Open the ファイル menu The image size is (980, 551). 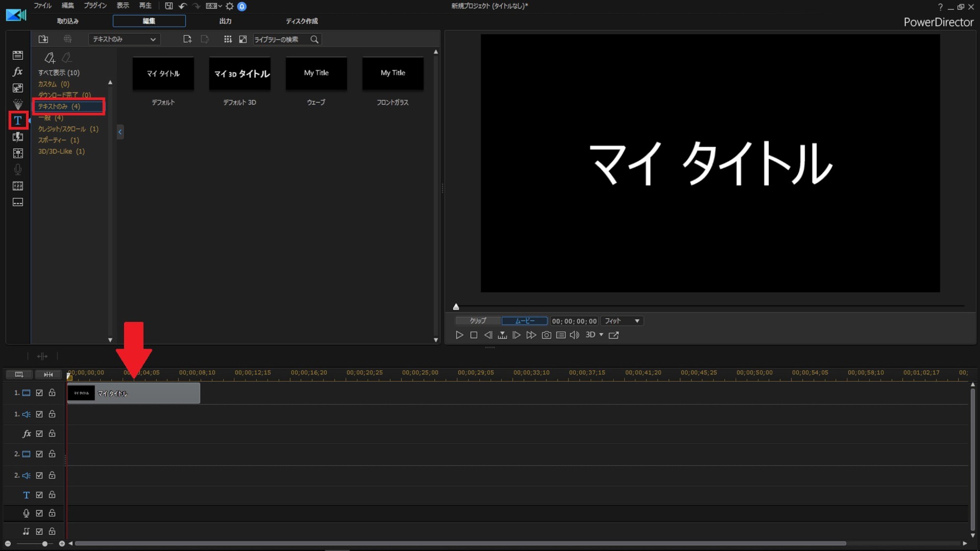(42, 6)
